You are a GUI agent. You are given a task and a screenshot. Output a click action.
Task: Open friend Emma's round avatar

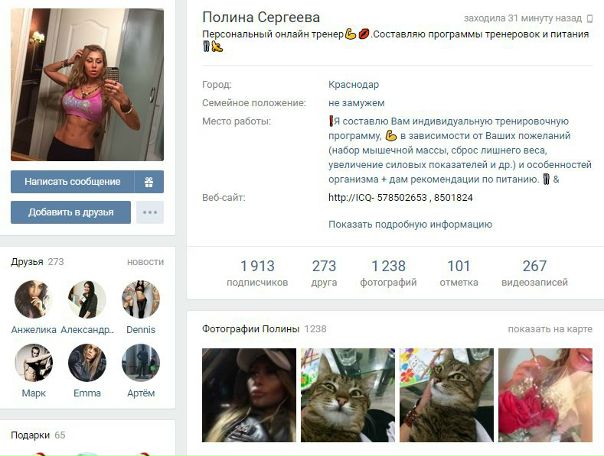click(x=87, y=363)
